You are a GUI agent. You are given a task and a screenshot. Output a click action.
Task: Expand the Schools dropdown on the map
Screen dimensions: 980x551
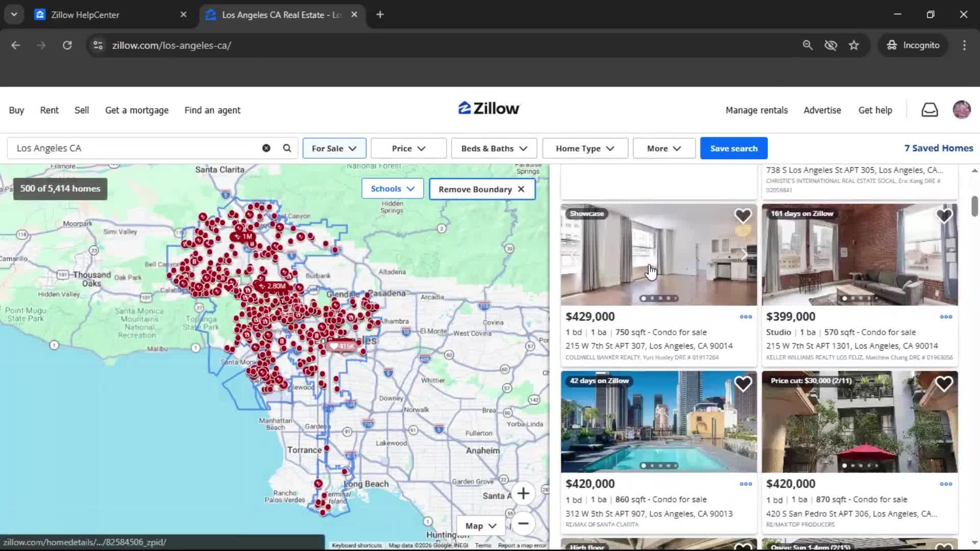coord(392,188)
